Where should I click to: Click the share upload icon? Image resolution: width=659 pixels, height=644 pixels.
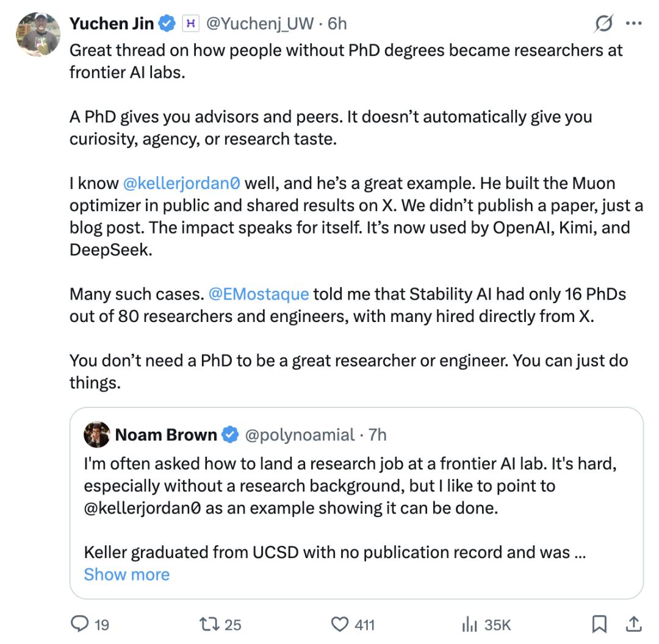point(633,624)
